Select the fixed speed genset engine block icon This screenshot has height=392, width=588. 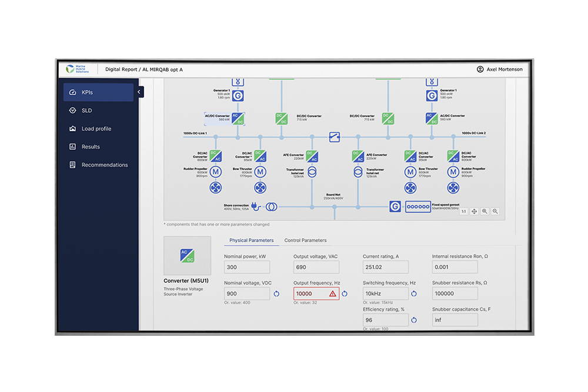coord(417,206)
